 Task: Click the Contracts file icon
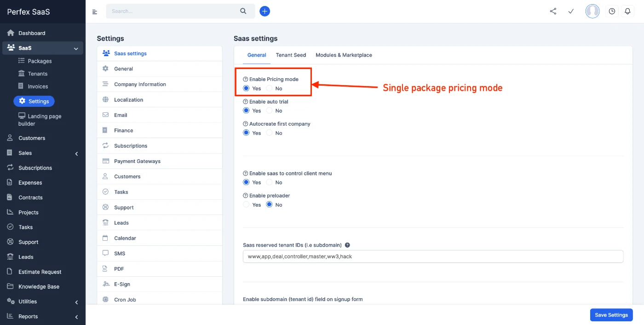10,197
